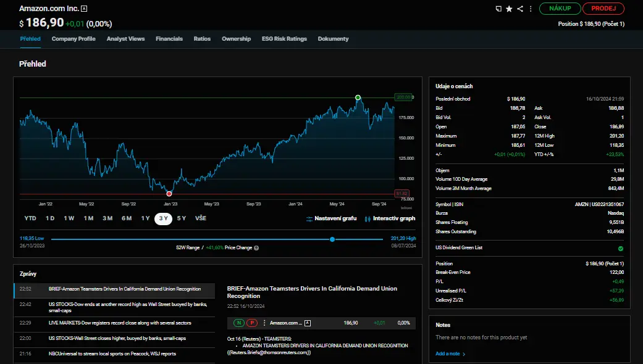This screenshot has height=364, width=643.
Task: Click the share icon in header
Action: coord(520,9)
